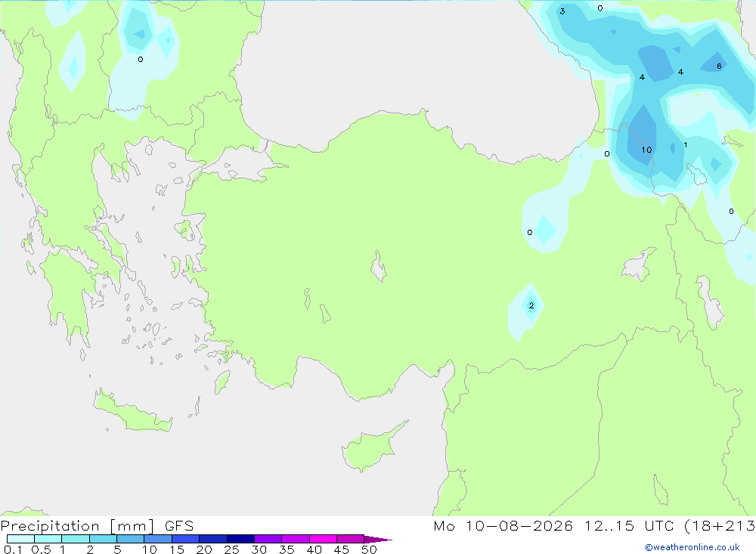Click the 20–25 mm dark blue legend swatch
Image resolution: width=756 pixels, height=554 pixels.
click(x=212, y=539)
